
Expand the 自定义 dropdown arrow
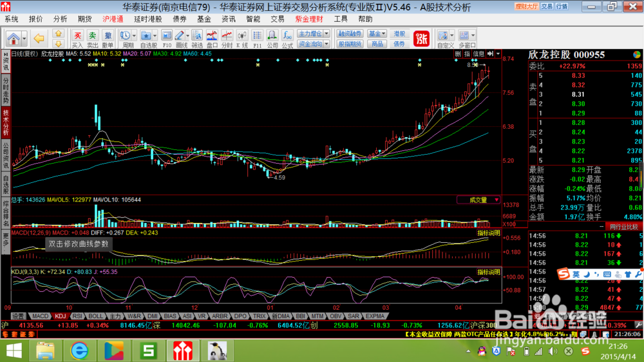(x=452, y=35)
